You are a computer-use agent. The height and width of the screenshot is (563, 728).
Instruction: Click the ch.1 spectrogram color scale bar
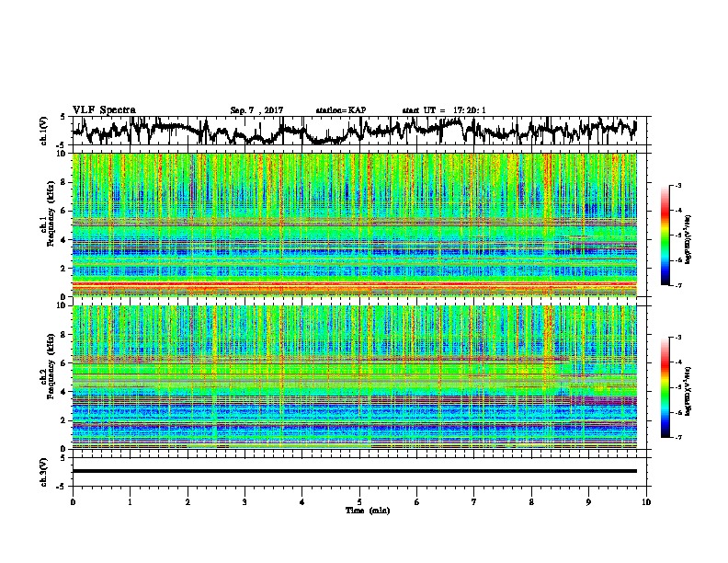(665, 236)
